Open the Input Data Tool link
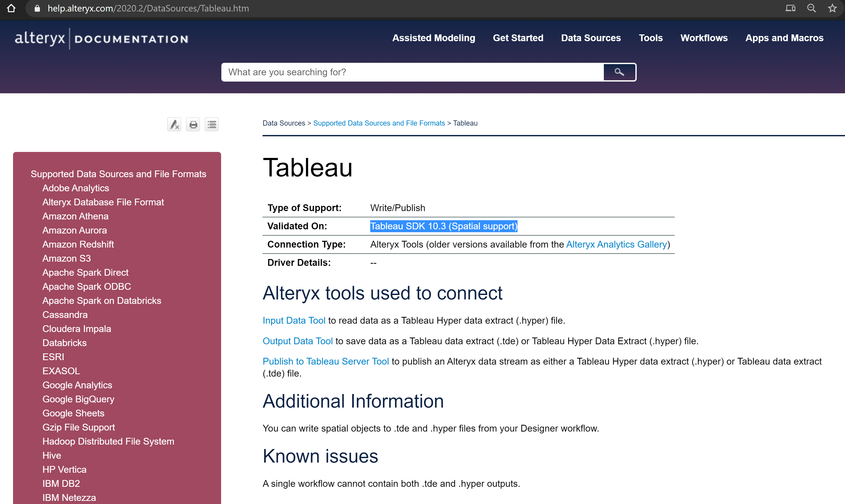Screen dimensions: 845x504 point(294,320)
